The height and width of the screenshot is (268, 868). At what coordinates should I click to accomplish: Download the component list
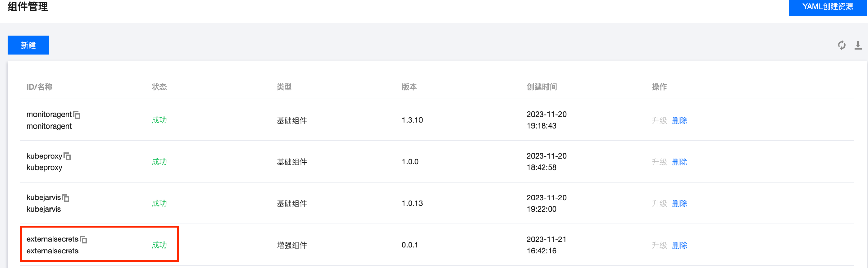pyautogui.click(x=858, y=45)
